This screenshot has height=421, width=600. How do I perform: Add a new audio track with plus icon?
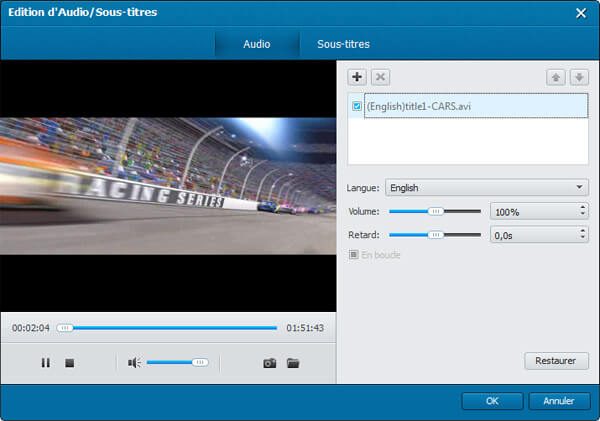pyautogui.click(x=357, y=77)
